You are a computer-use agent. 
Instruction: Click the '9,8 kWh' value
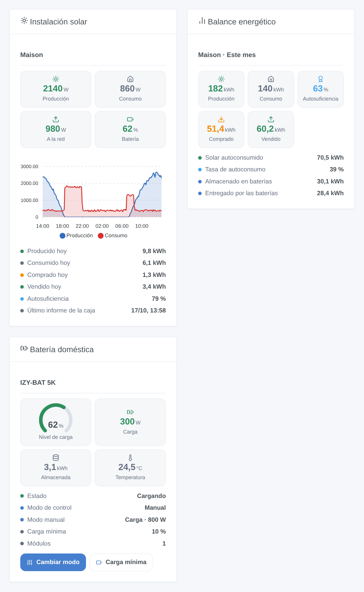[154, 251]
